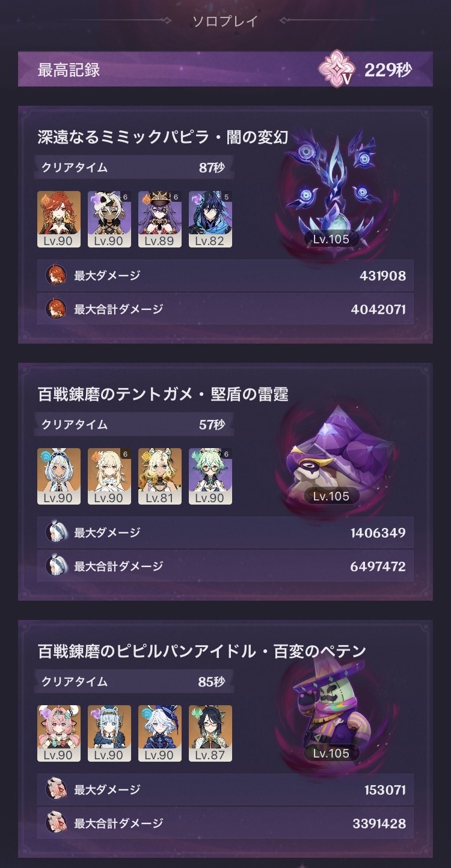Image resolution: width=451 pixels, height=868 pixels.
Task: Click the 最大合計ダメージ 6497472 row
Action: pyautogui.click(x=226, y=566)
